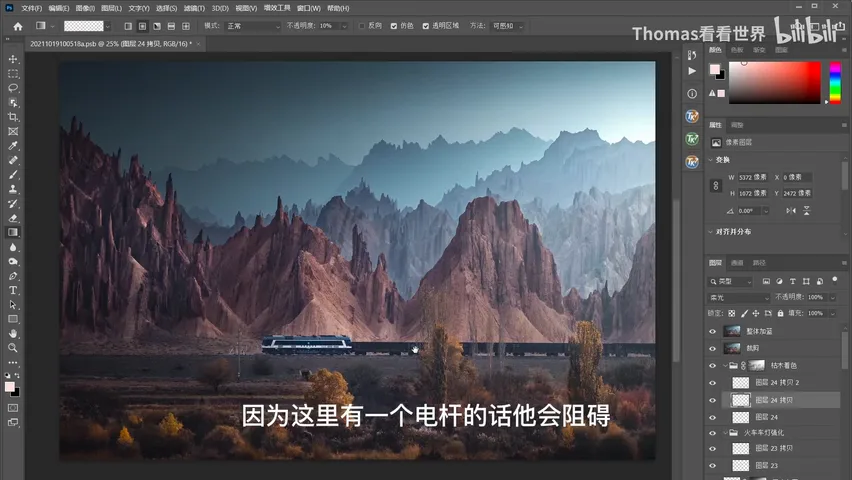
Task: Toggle the 仿色 dither checkbox
Action: tap(394, 26)
